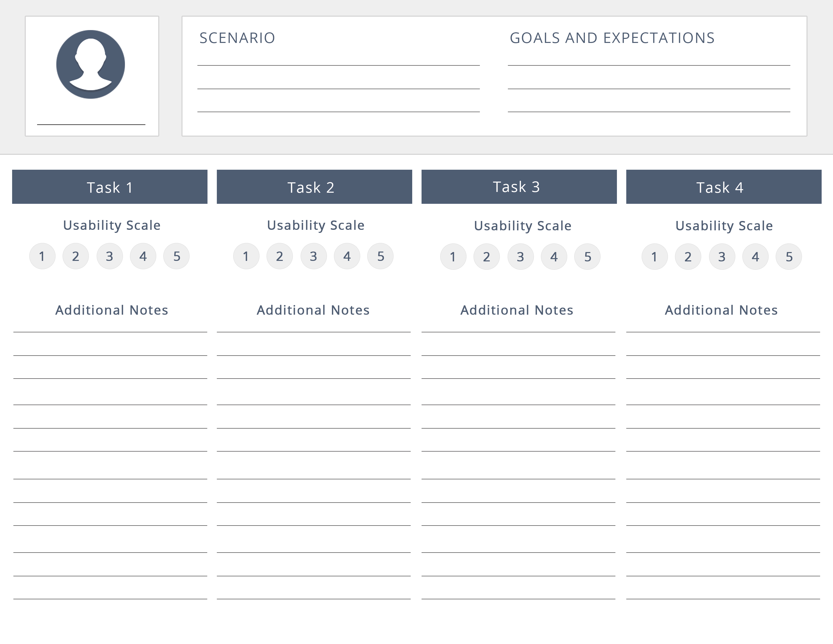The width and height of the screenshot is (833, 644).
Task: Select rating 2 on Task 2 usability scale
Action: click(x=280, y=256)
